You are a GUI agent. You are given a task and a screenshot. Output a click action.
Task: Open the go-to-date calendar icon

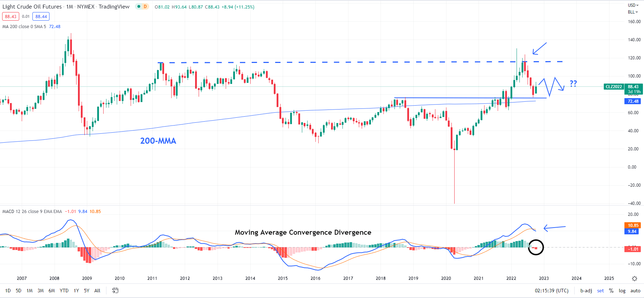tap(115, 291)
